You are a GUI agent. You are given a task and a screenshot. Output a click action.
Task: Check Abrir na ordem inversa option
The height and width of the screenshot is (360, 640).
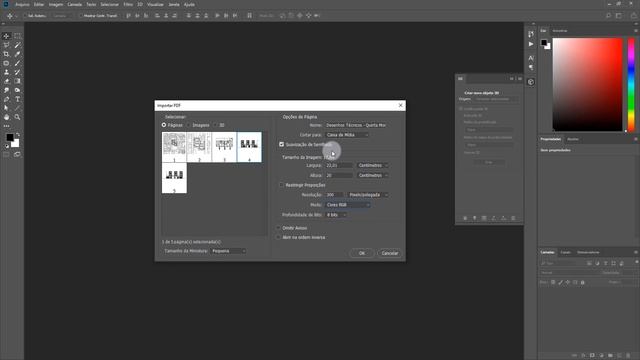click(278, 237)
